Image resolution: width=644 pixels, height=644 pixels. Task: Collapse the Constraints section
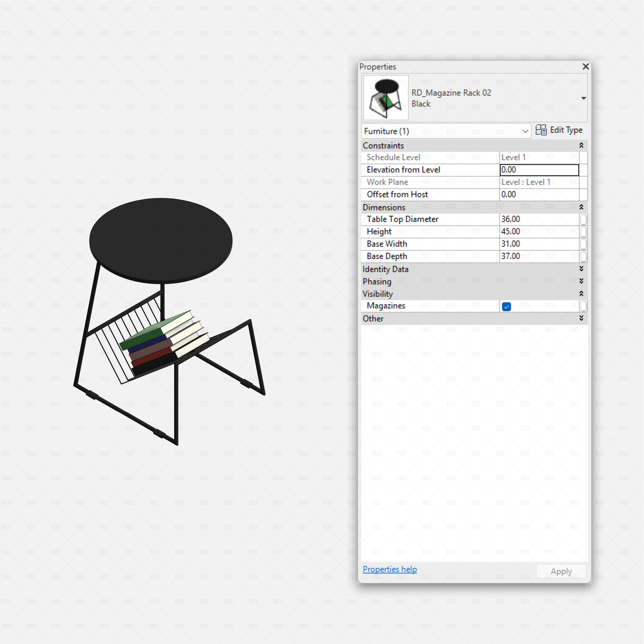tap(581, 145)
